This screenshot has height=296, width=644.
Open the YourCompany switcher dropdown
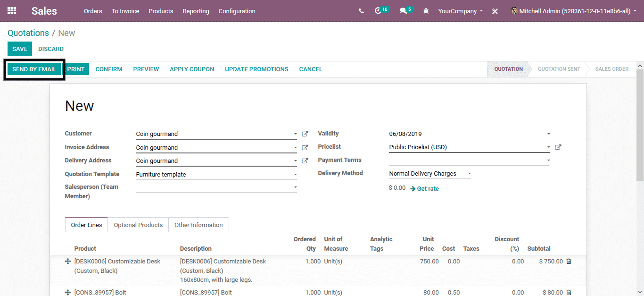point(460,11)
